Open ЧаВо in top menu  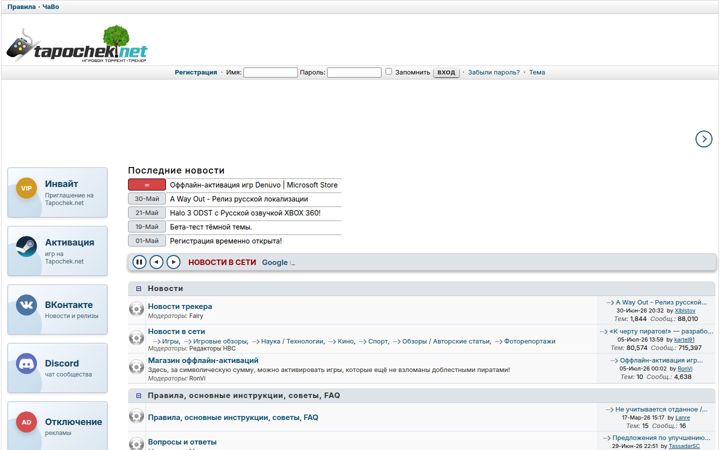[51, 7]
